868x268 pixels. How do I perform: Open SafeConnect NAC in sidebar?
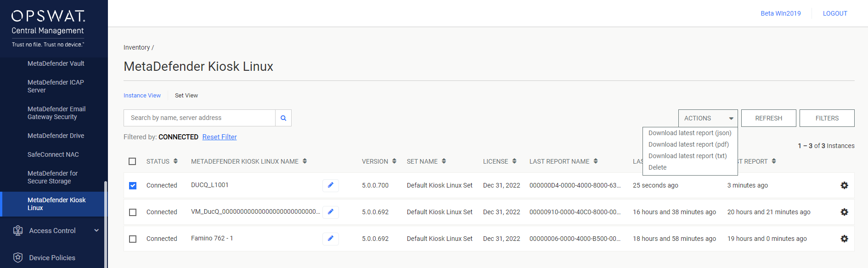[54, 154]
